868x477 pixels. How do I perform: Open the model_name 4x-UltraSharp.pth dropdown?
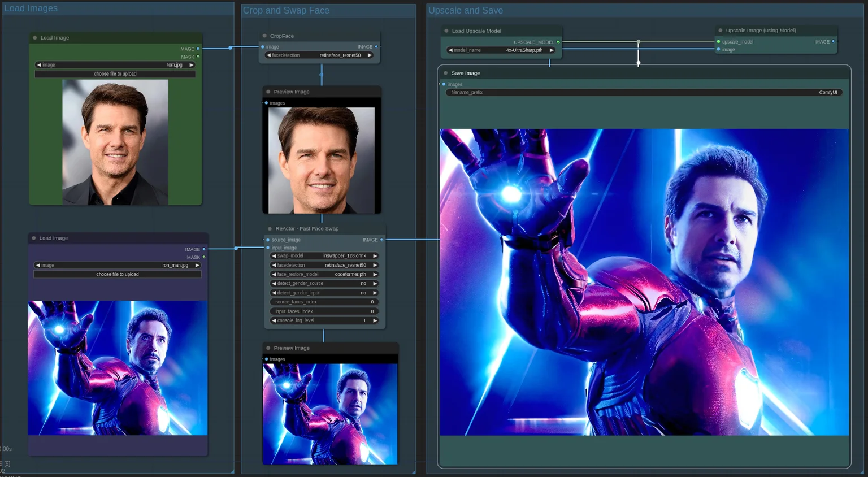coord(501,50)
